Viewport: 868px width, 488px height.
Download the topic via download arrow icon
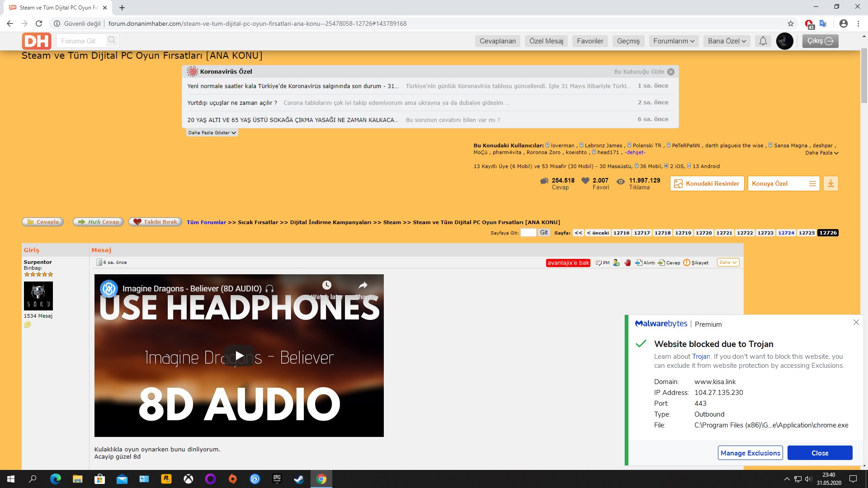pyautogui.click(x=831, y=183)
